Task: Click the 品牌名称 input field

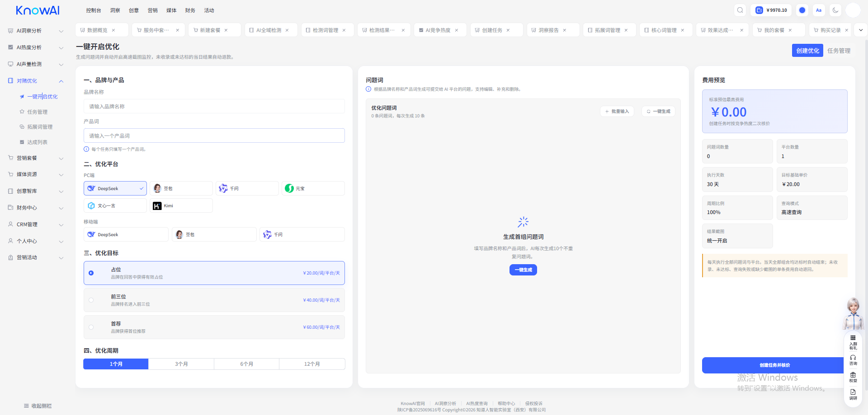Action: [x=214, y=107]
